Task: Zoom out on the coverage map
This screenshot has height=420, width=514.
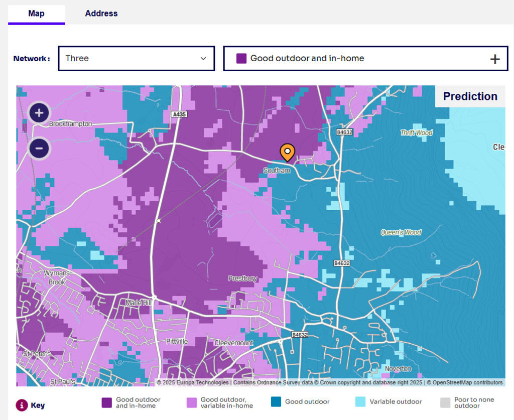Action: point(39,149)
